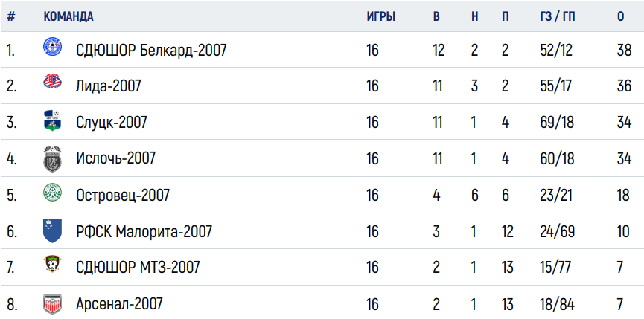The width and height of the screenshot is (644, 319).
Task: Click the Лида-2007 club crest
Action: click(53, 82)
